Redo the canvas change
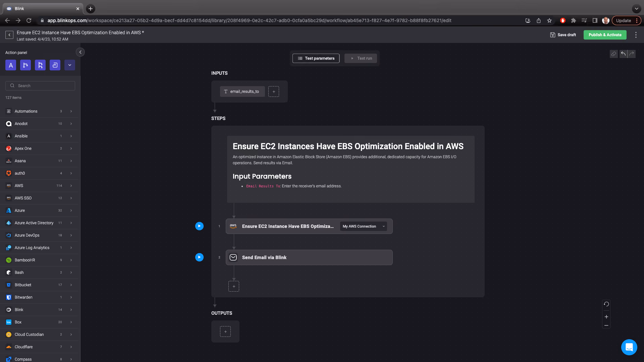The height and width of the screenshot is (362, 644). coord(632,54)
